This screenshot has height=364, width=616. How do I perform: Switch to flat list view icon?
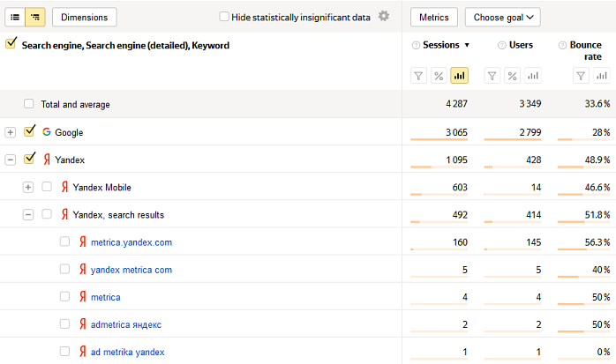coord(15,18)
